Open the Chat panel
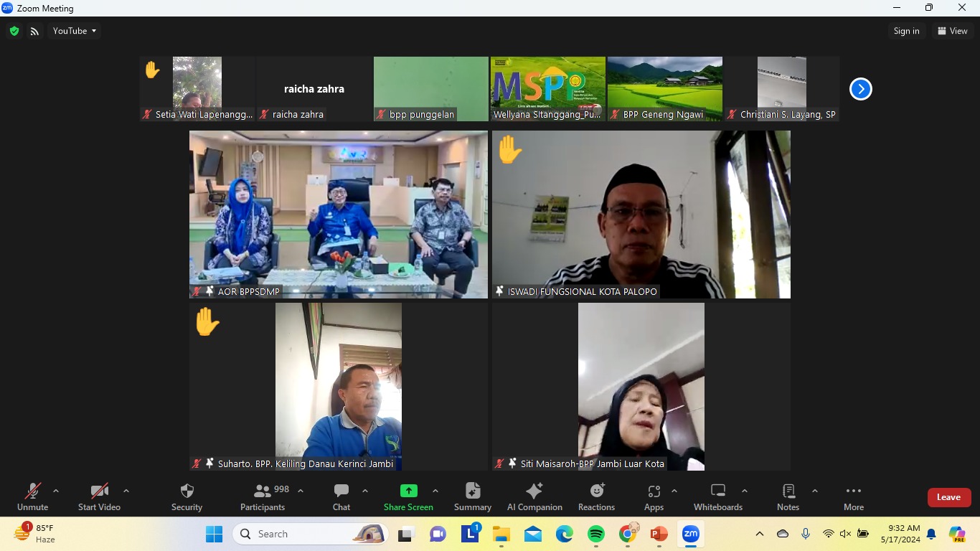 (341, 496)
